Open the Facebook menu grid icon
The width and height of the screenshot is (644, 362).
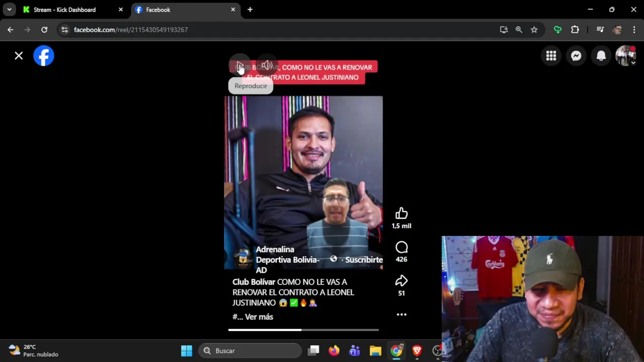pyautogui.click(x=551, y=56)
